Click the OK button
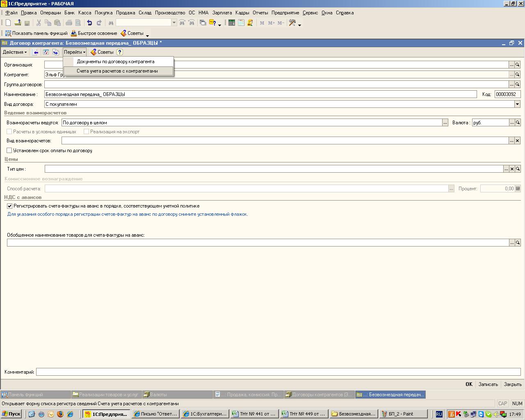 pyautogui.click(x=469, y=384)
